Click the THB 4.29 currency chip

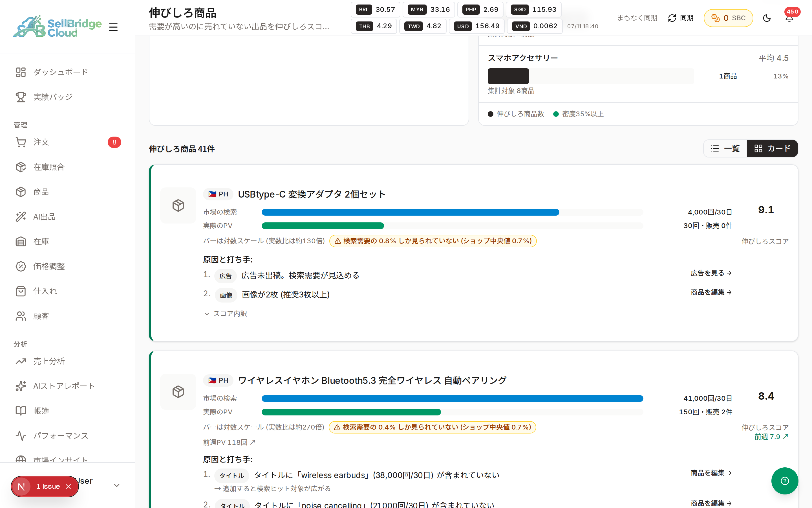coord(374,26)
